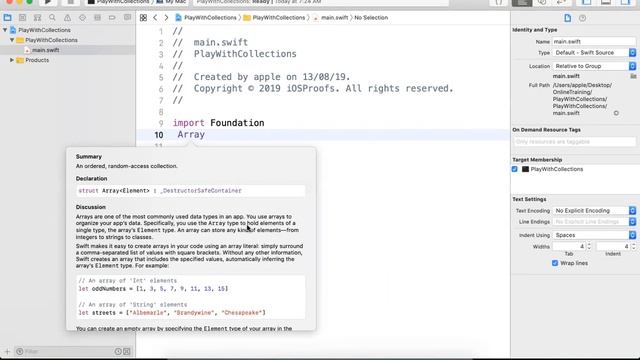This screenshot has height=360, width=640.
Task: Click the Indent width stepper
Action: point(633,246)
